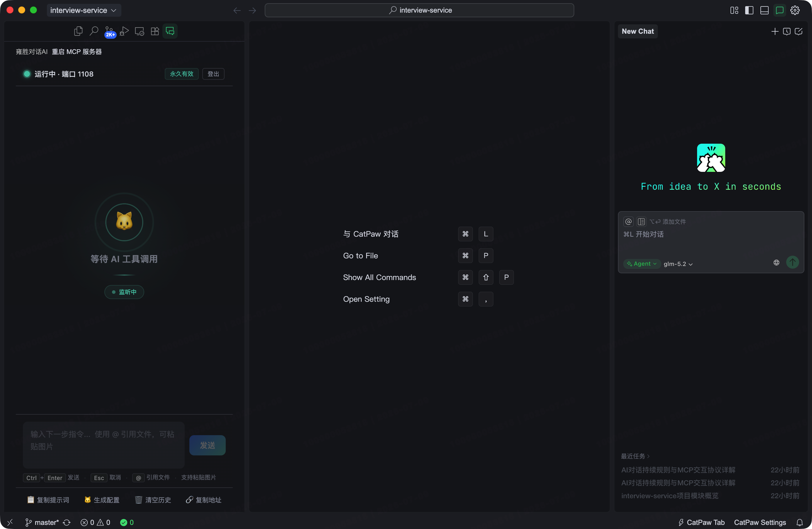Click the 雍胜对话AI title

coord(32,52)
